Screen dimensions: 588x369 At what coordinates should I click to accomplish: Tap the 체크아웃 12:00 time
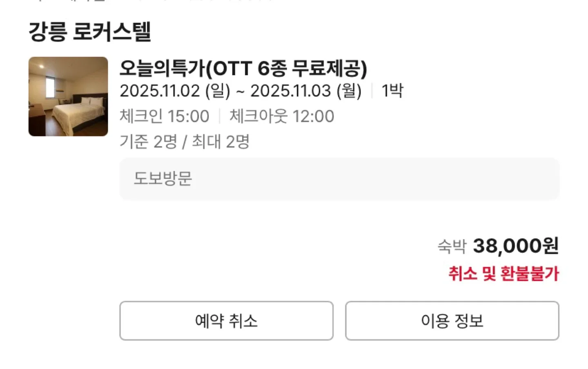click(282, 116)
